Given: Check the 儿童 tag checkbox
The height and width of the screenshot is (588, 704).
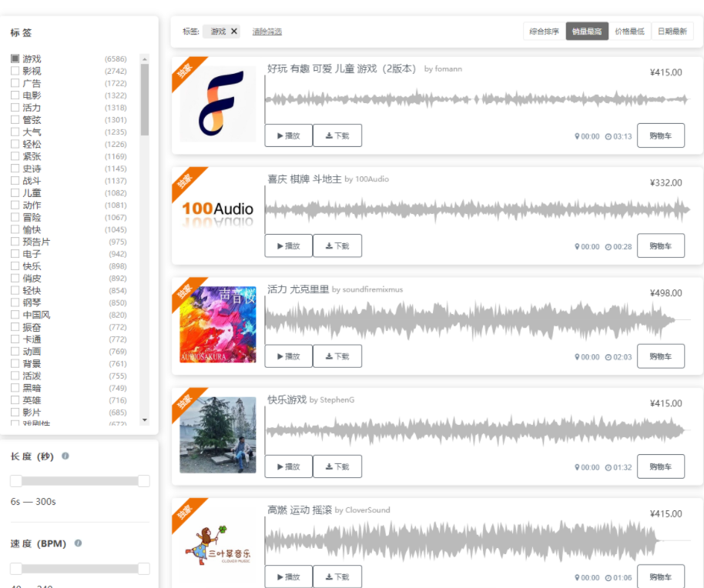Looking at the screenshot, I should 15,192.
